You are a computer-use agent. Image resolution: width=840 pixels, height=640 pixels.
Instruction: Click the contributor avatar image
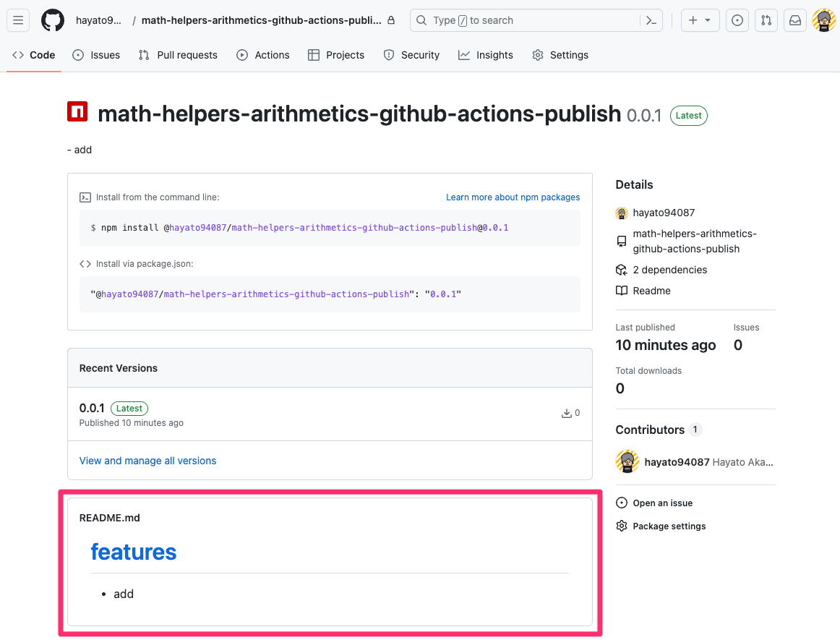tap(627, 461)
